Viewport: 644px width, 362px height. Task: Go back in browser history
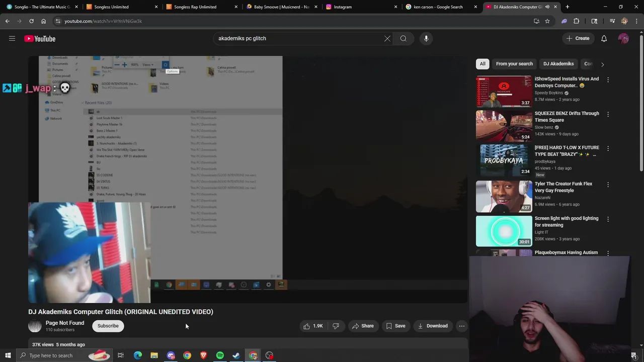[x=8, y=21]
